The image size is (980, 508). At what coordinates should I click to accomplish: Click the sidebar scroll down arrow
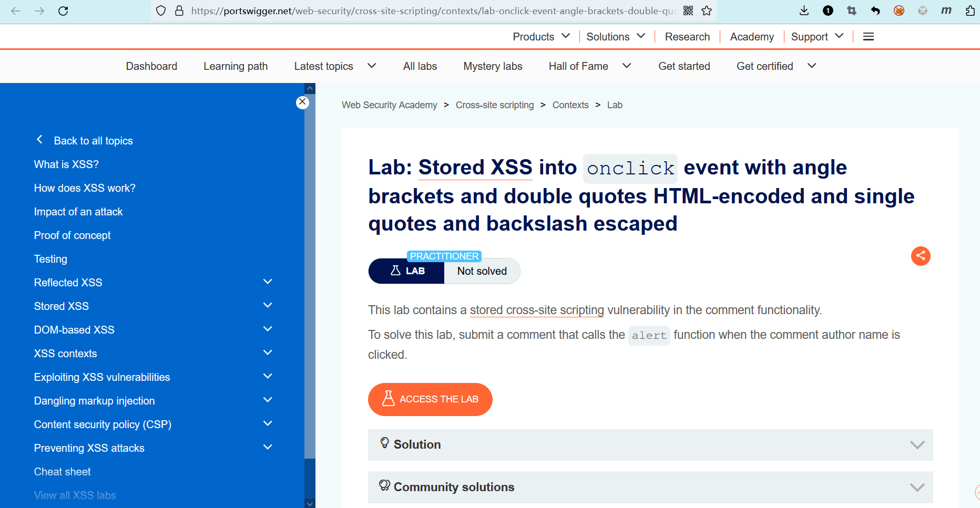(310, 503)
